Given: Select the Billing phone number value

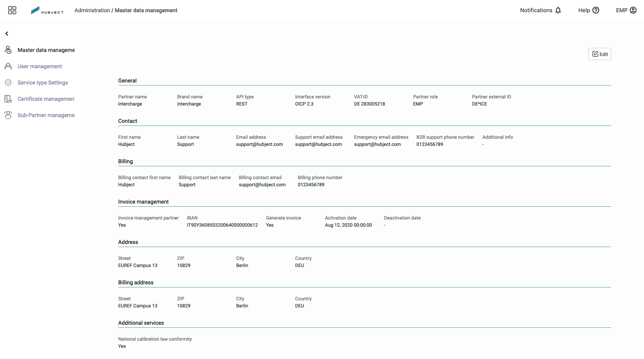Looking at the screenshot, I should tap(311, 185).
